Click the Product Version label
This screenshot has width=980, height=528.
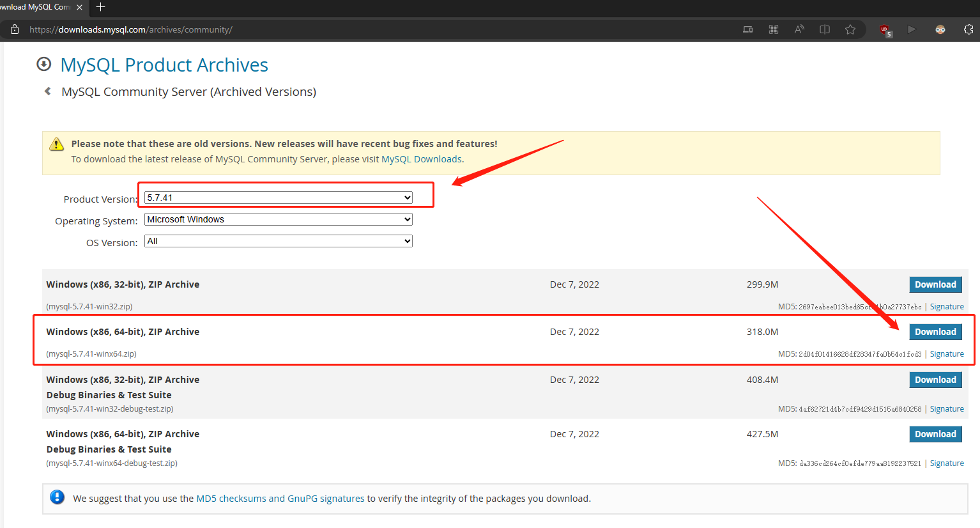click(x=100, y=199)
